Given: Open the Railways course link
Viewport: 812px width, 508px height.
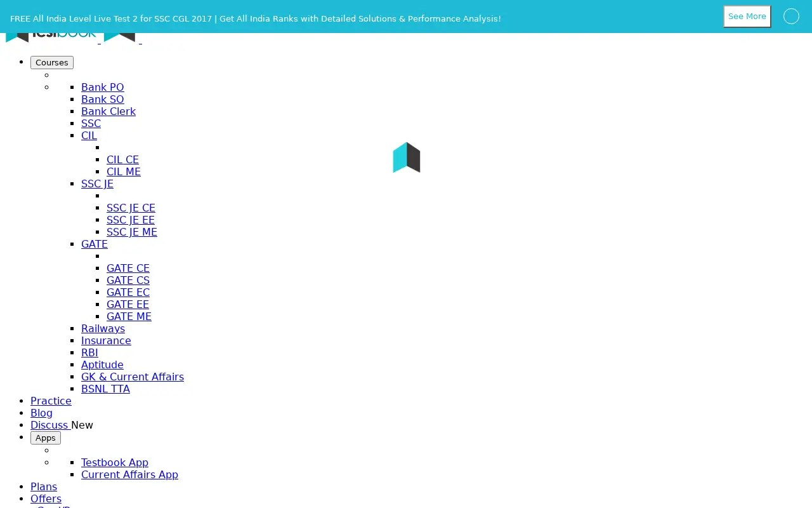Looking at the screenshot, I should coord(103,328).
